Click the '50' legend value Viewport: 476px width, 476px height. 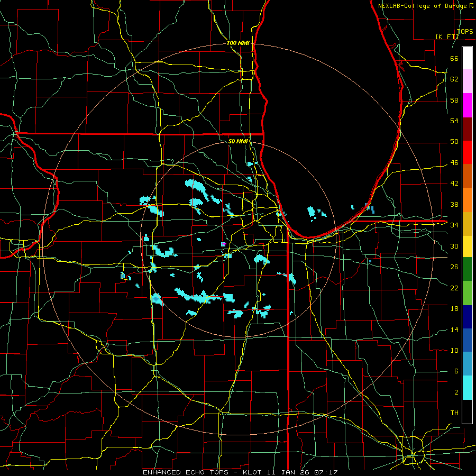coord(454,141)
